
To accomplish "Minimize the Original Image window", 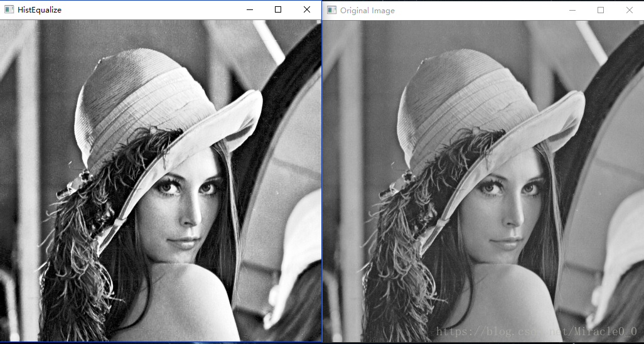I will pos(572,10).
